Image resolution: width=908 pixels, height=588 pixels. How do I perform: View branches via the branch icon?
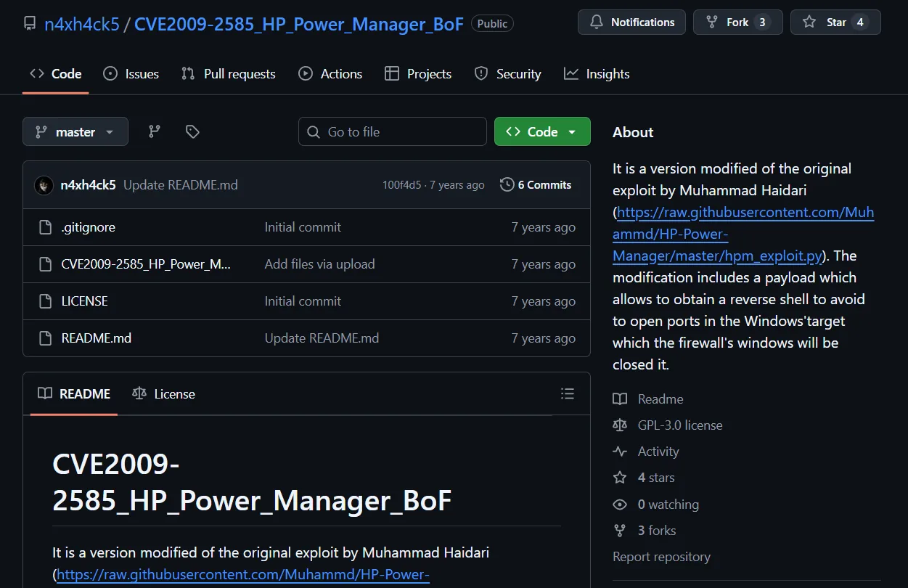click(155, 131)
